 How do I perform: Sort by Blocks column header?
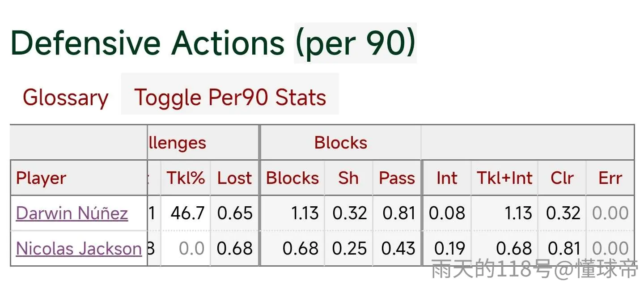point(292,178)
